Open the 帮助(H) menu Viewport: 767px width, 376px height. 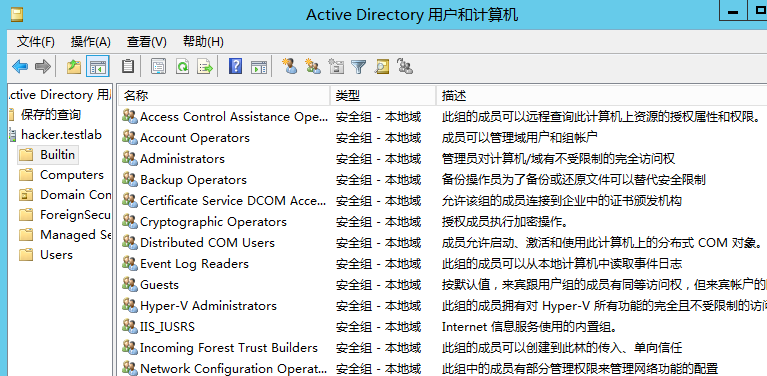pyautogui.click(x=203, y=42)
